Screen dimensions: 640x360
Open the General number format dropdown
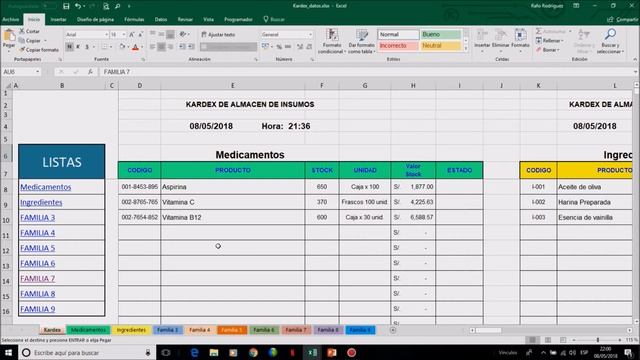[310, 35]
